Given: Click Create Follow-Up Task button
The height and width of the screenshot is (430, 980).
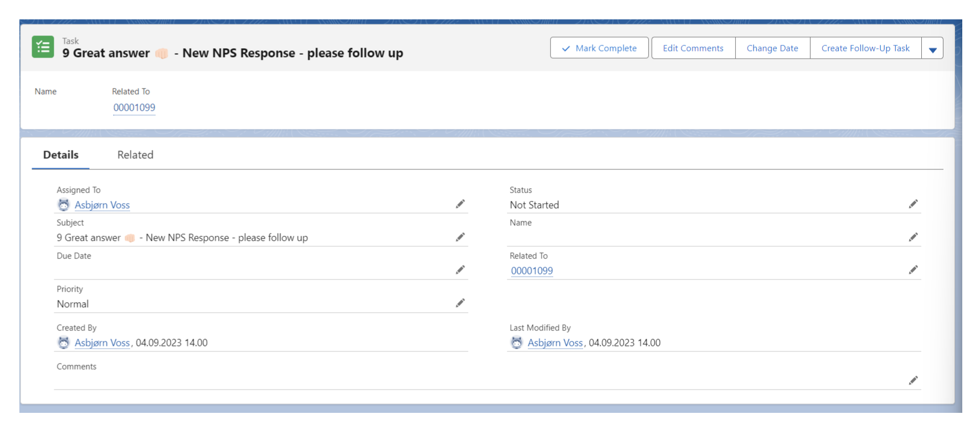Looking at the screenshot, I should click(865, 48).
